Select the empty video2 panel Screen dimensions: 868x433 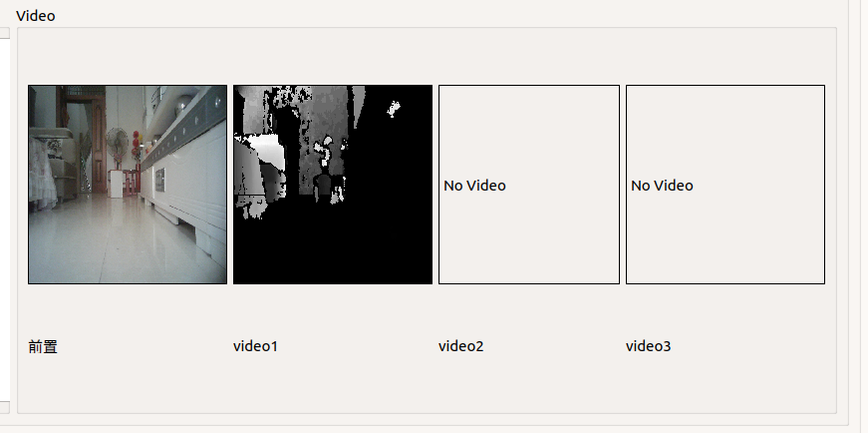(x=528, y=185)
